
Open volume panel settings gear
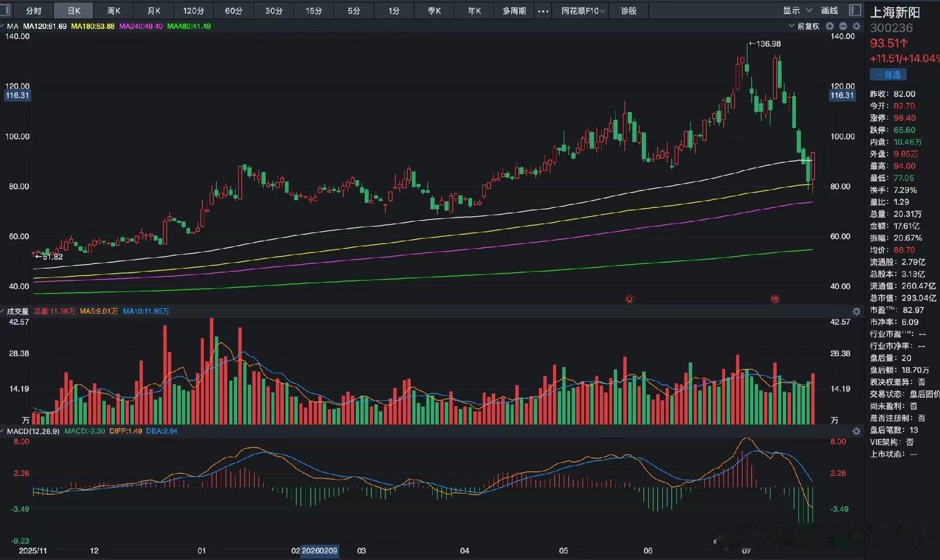[856, 311]
